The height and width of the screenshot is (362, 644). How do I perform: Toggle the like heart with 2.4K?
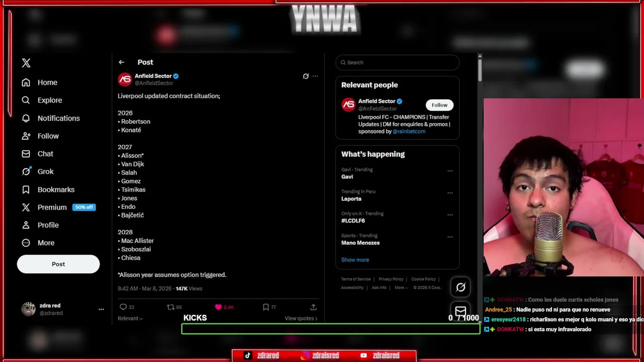(x=218, y=307)
